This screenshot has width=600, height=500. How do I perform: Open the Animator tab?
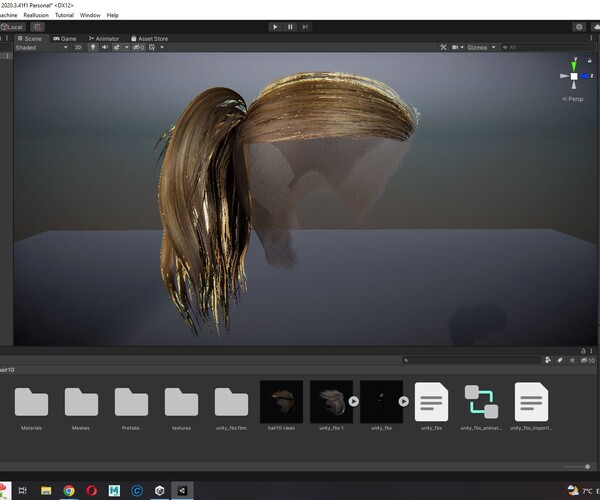coord(104,39)
